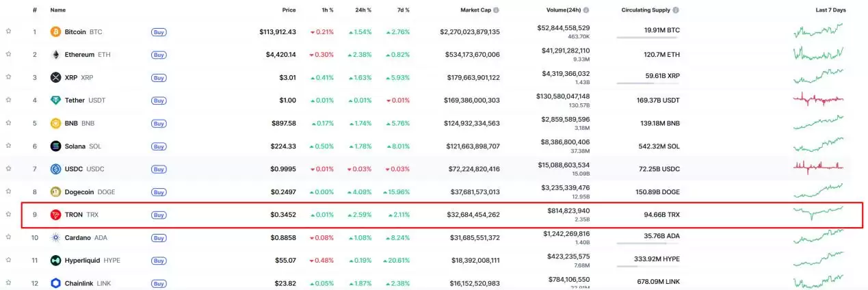The height and width of the screenshot is (290, 868).
Task: Click the Tether logo icon
Action: click(56, 101)
